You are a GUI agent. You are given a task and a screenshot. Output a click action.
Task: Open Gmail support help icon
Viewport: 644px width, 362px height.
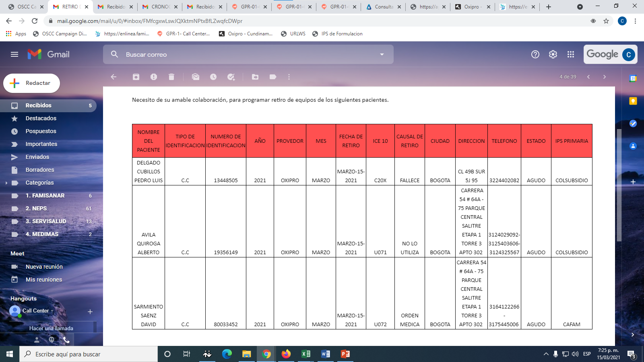pos(535,54)
